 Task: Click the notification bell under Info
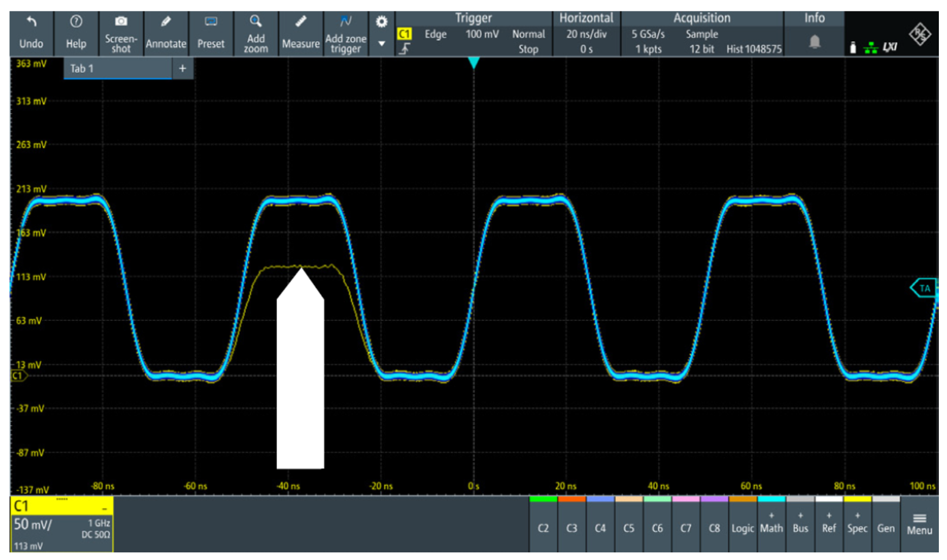[814, 42]
